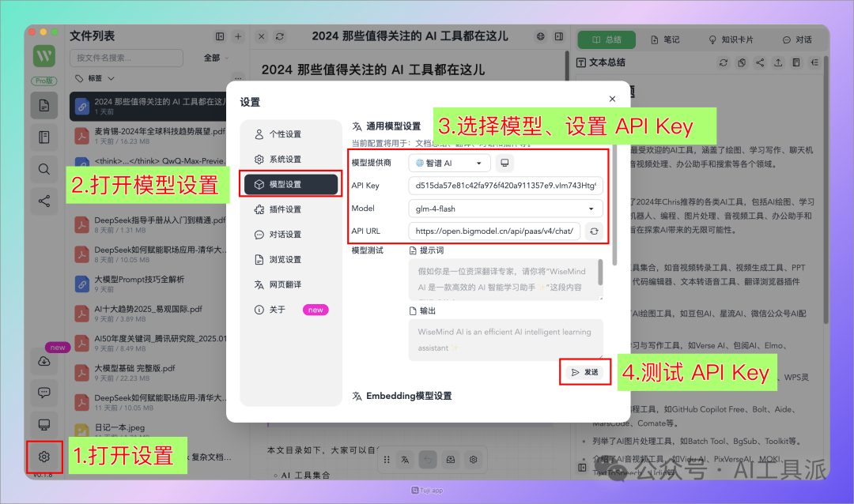This screenshot has width=854, height=504.
Task: Open 大模型基础 完整版.pdf file
Action: (151, 372)
